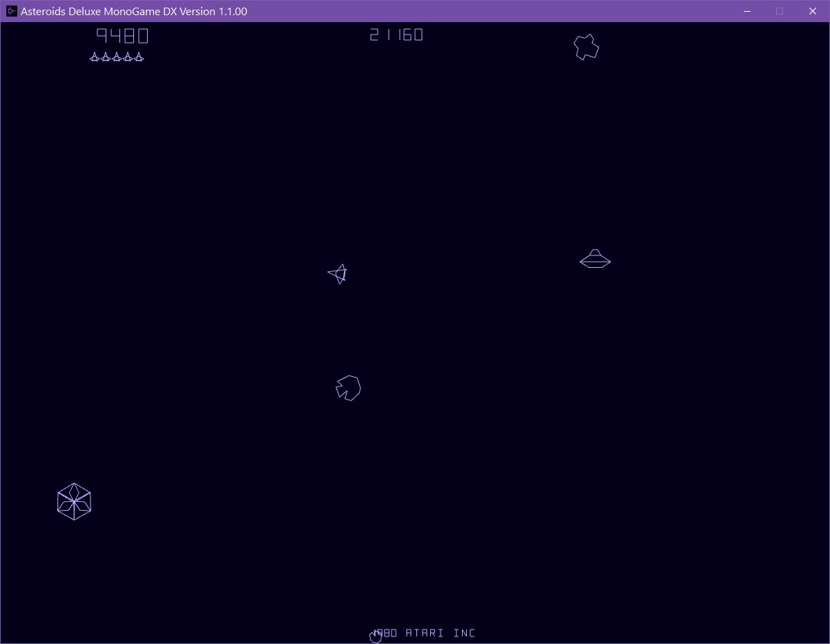Click the ATARI INC copyright text
This screenshot has height=644, width=830.
(424, 633)
